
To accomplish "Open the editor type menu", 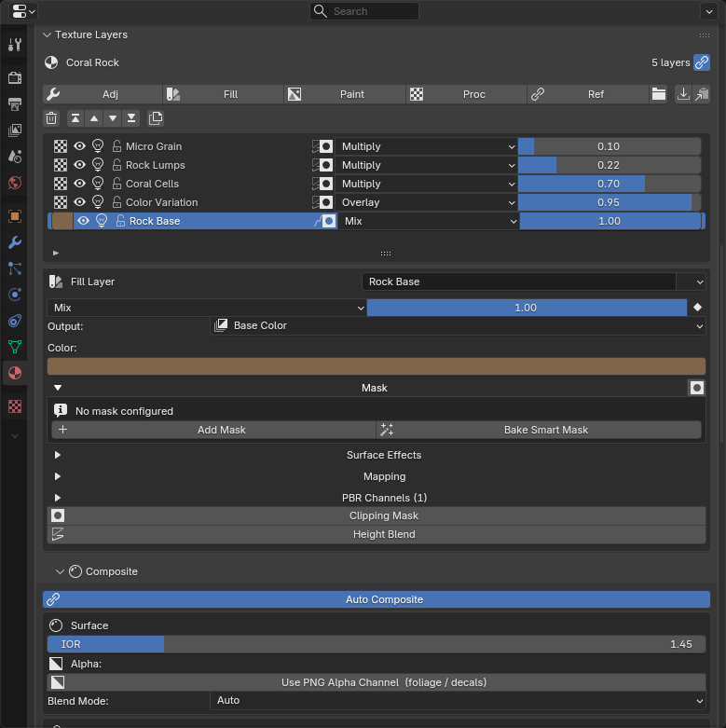I will point(23,11).
